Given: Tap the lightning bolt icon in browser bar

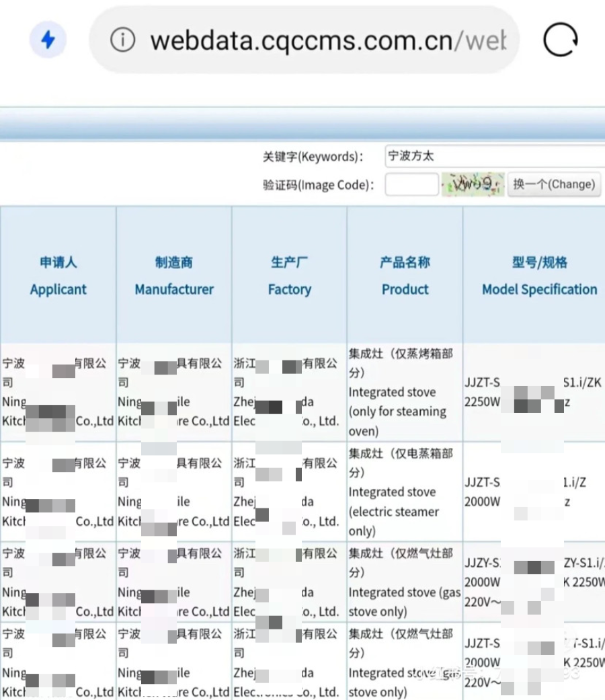Looking at the screenshot, I should point(48,40).
